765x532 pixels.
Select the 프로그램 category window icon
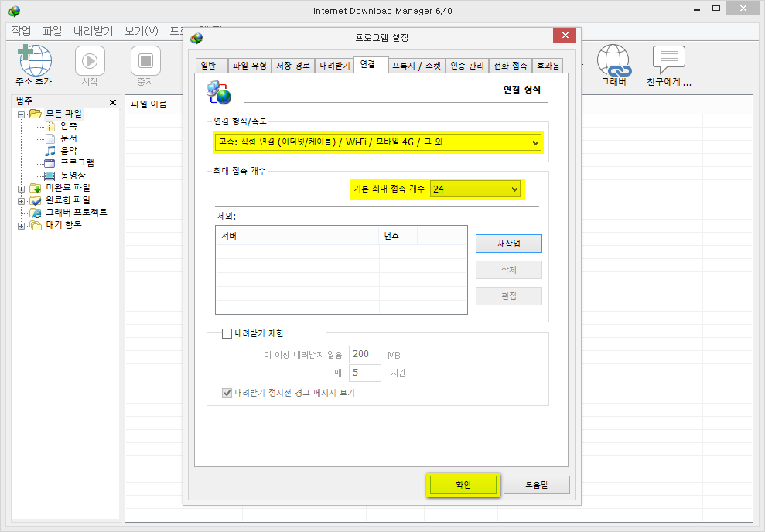50,163
